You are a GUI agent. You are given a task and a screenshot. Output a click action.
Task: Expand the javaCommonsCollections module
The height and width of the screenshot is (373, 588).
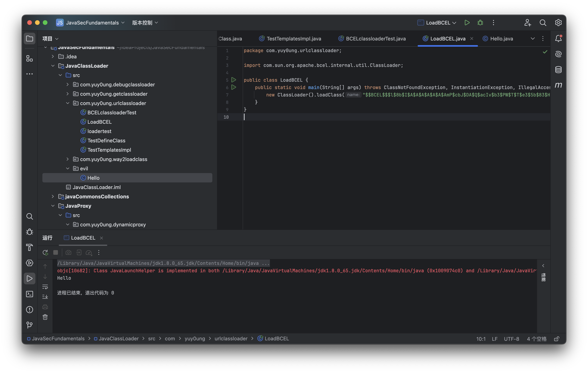click(53, 196)
